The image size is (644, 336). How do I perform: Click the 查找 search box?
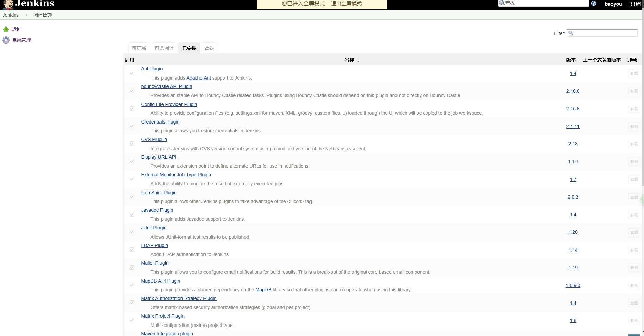(x=544, y=3)
